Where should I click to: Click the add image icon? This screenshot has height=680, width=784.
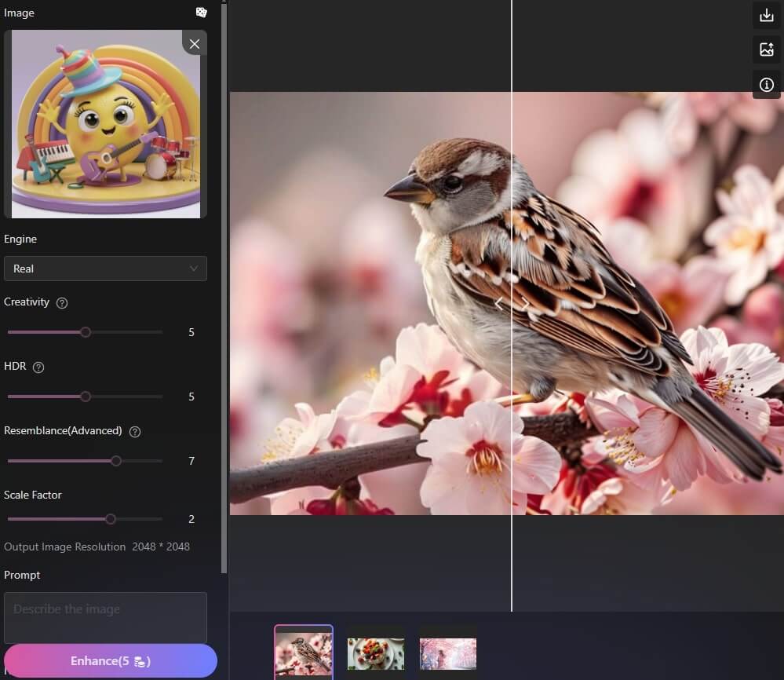point(767,49)
